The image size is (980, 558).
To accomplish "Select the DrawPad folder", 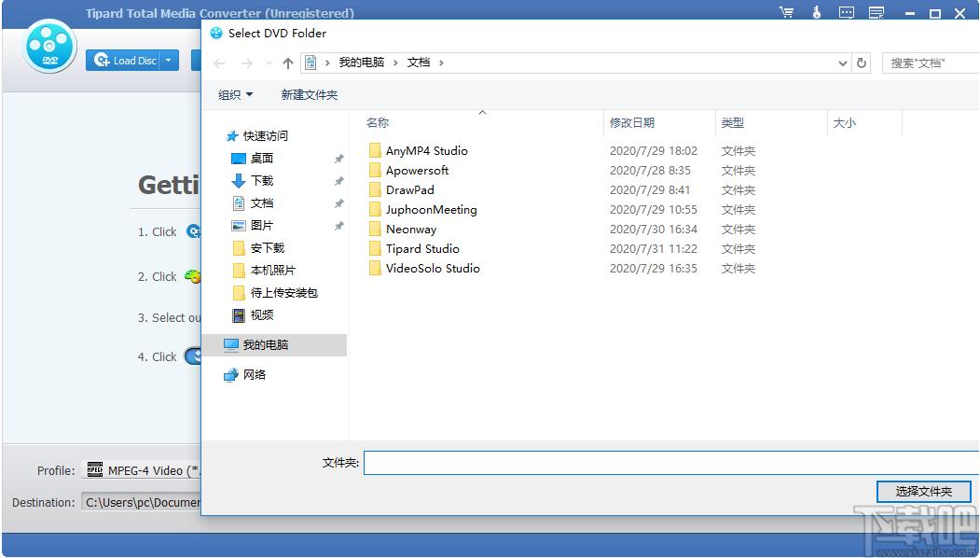I will [409, 189].
